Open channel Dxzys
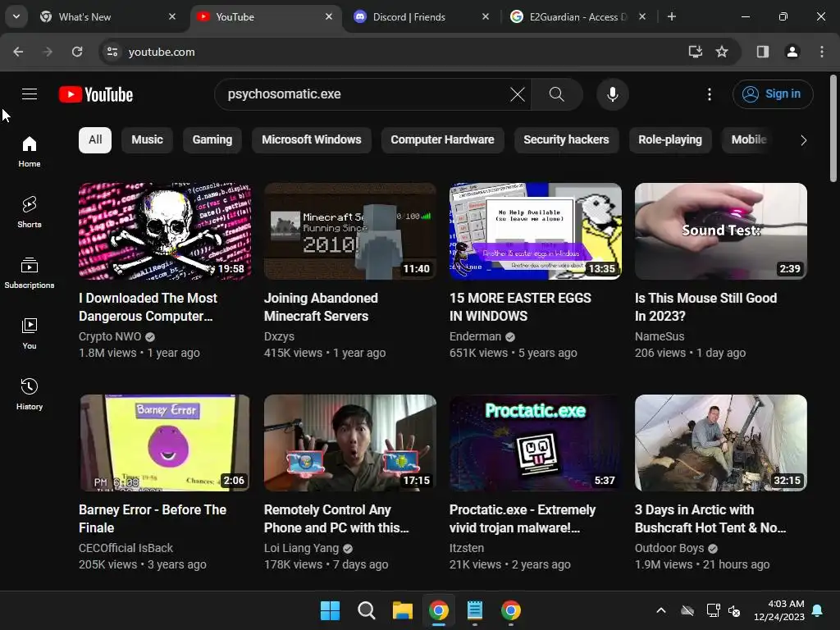840x630 pixels. (x=279, y=336)
